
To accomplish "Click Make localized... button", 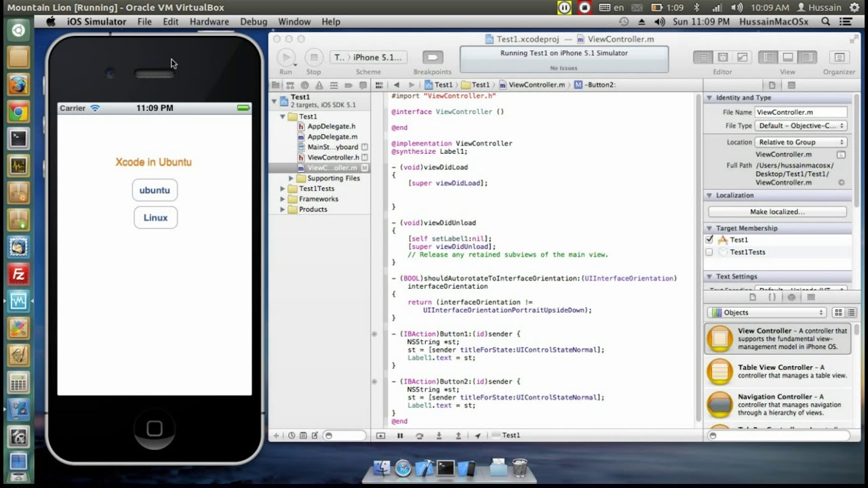I will pyautogui.click(x=777, y=211).
